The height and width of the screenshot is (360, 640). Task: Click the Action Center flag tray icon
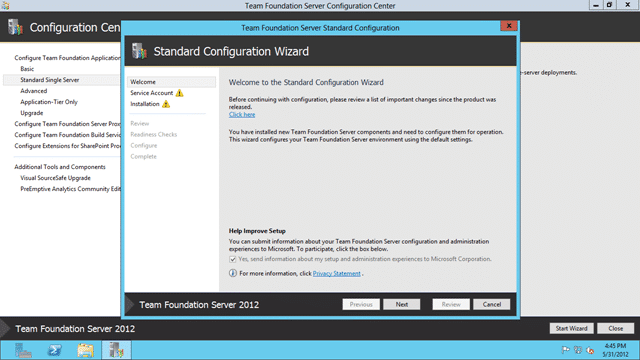tap(566, 350)
